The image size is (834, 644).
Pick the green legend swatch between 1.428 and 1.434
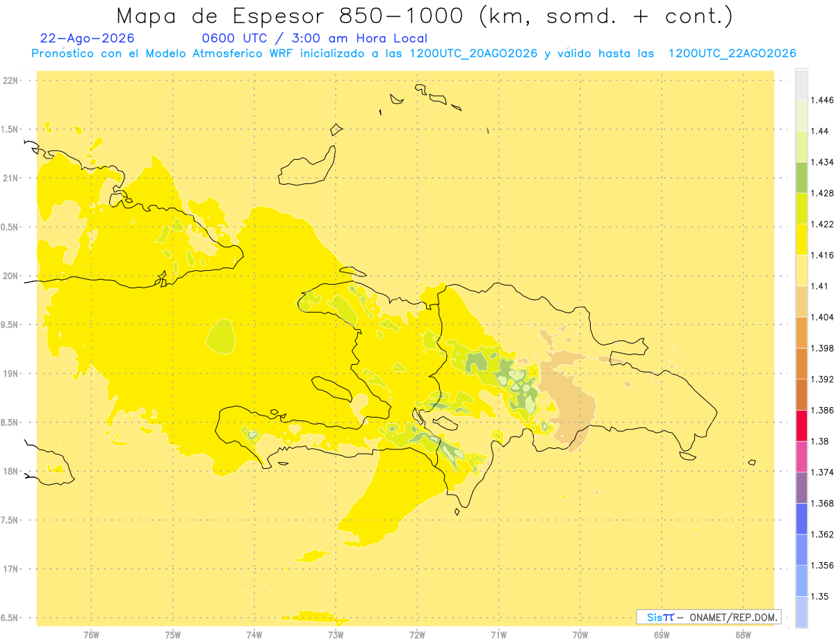(x=801, y=177)
